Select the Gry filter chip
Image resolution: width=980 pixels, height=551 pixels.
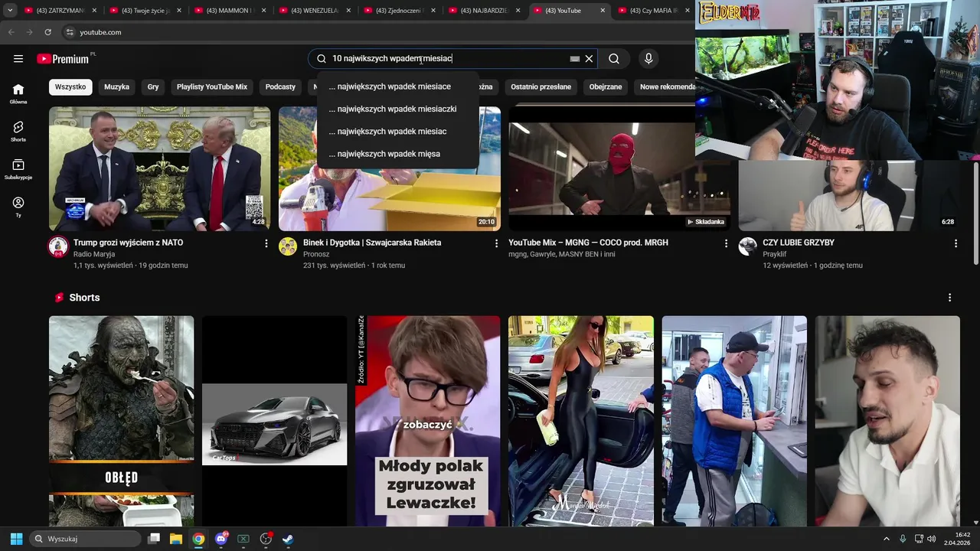[x=153, y=87]
